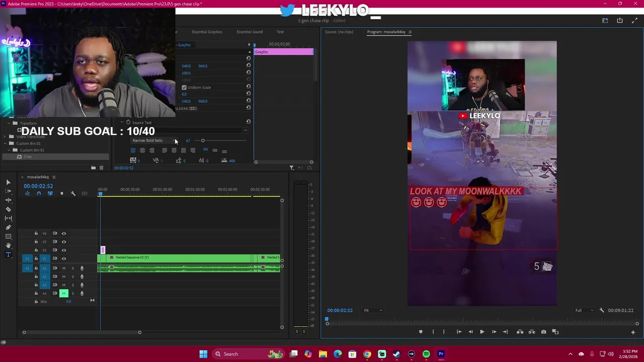Switch to the Text panel tab
Viewport: 644px width, 362px height.
click(280, 32)
